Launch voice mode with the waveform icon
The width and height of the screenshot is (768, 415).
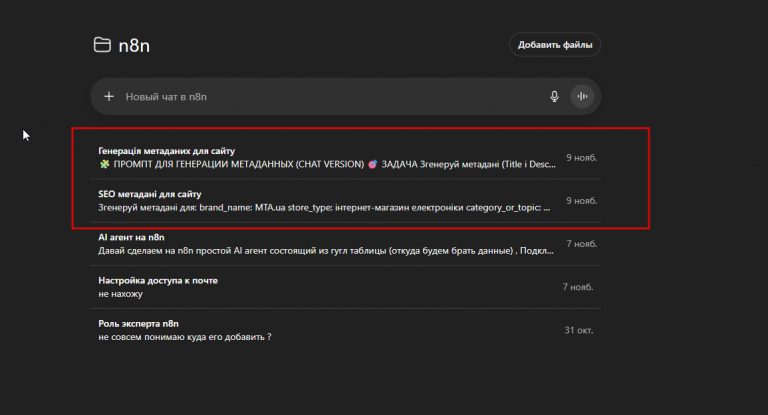[x=582, y=97]
